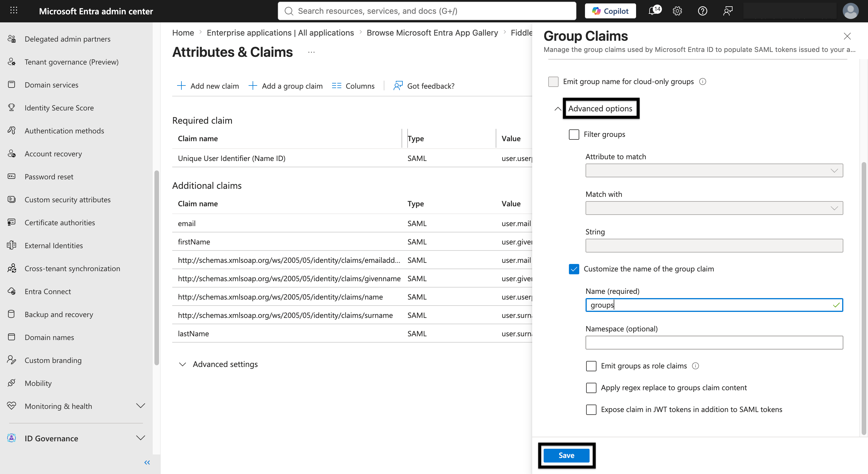Click the Tenant governance icon
The width and height of the screenshot is (868, 474).
(11, 62)
